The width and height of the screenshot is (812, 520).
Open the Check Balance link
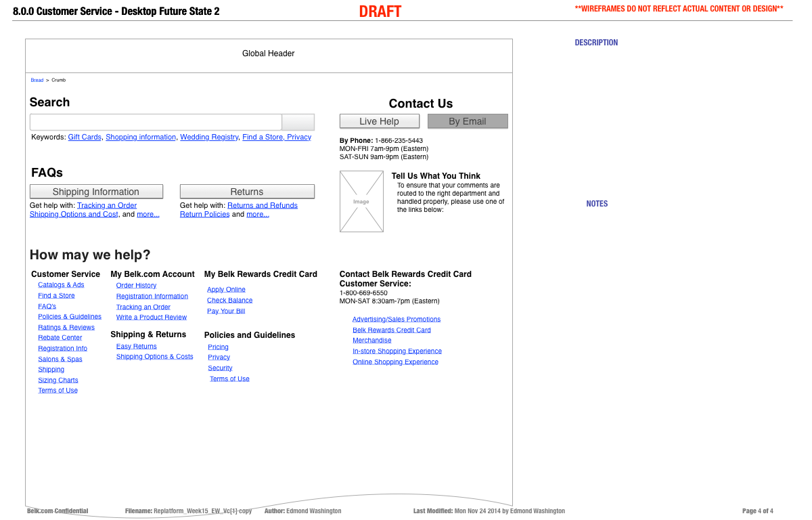click(x=230, y=300)
